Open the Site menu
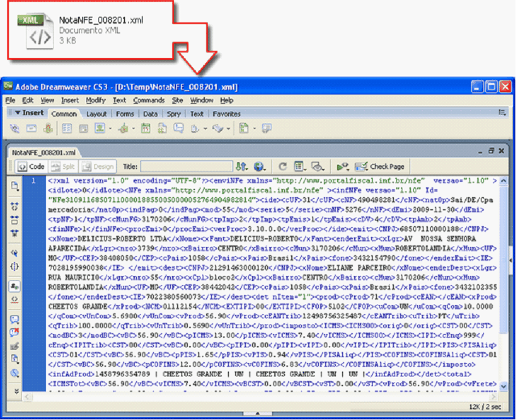 click(178, 100)
